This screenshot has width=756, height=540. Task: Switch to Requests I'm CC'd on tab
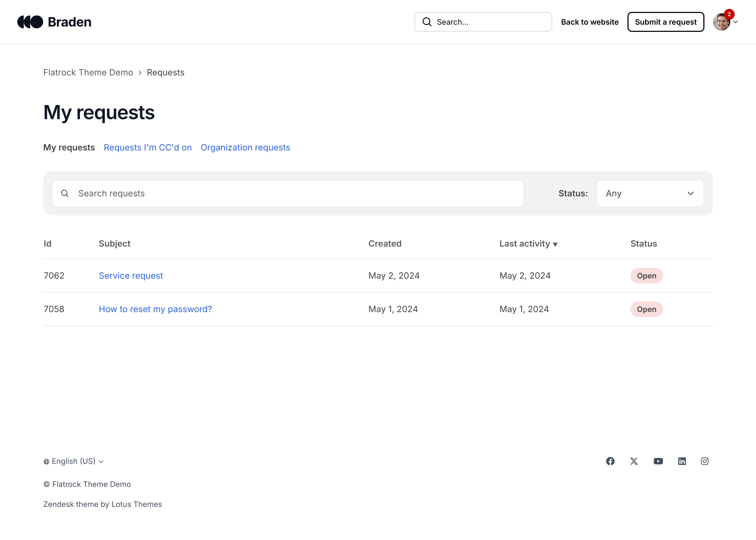pos(148,147)
